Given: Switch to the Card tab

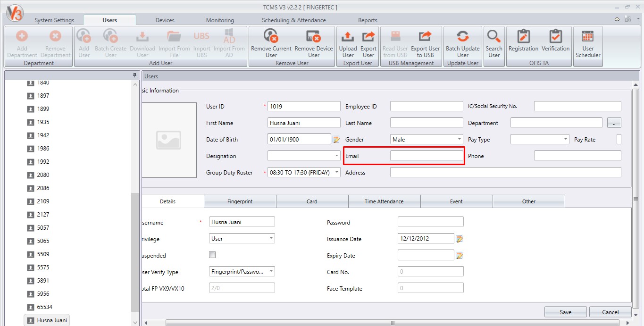Looking at the screenshot, I should pos(312,201).
